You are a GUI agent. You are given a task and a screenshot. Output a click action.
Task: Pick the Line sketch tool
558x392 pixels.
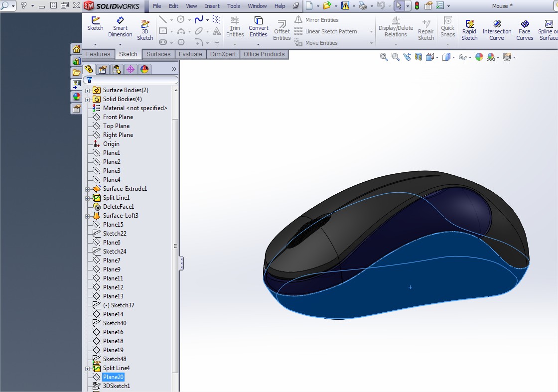coord(163,19)
